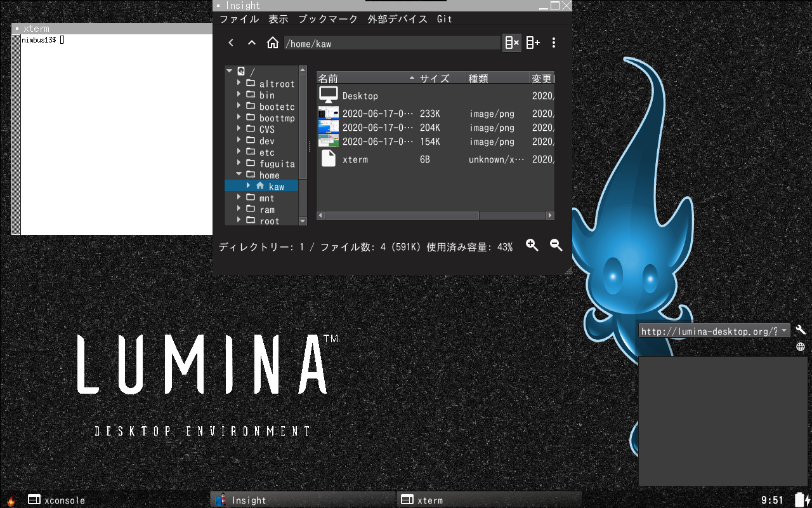Collapse the home folder tree node
The width and height of the screenshot is (812, 508).
[239, 175]
